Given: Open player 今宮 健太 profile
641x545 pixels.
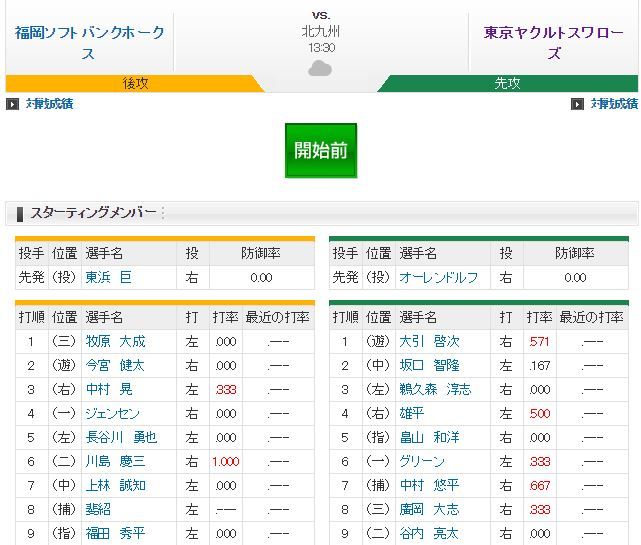Looking at the screenshot, I should click(115, 366).
